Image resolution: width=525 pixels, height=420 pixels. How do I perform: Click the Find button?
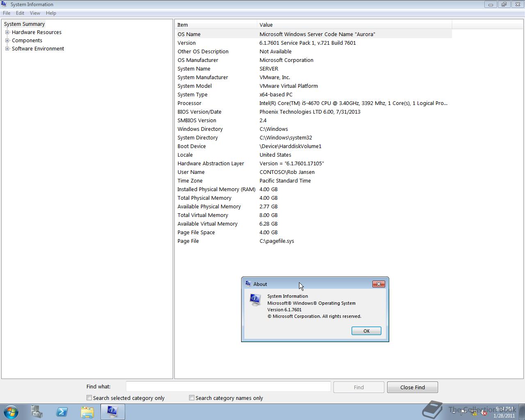pyautogui.click(x=358, y=387)
